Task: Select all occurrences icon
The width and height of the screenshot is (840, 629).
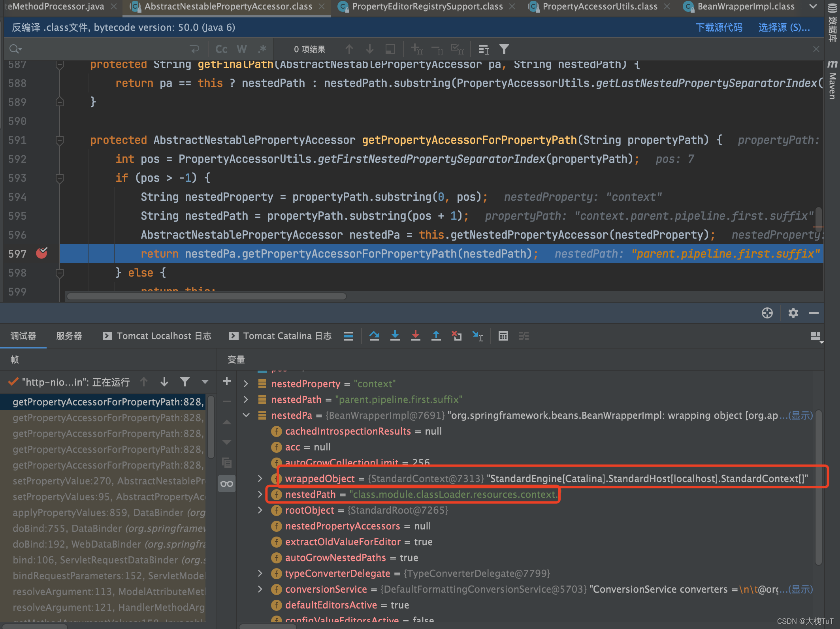Action: pos(458,49)
